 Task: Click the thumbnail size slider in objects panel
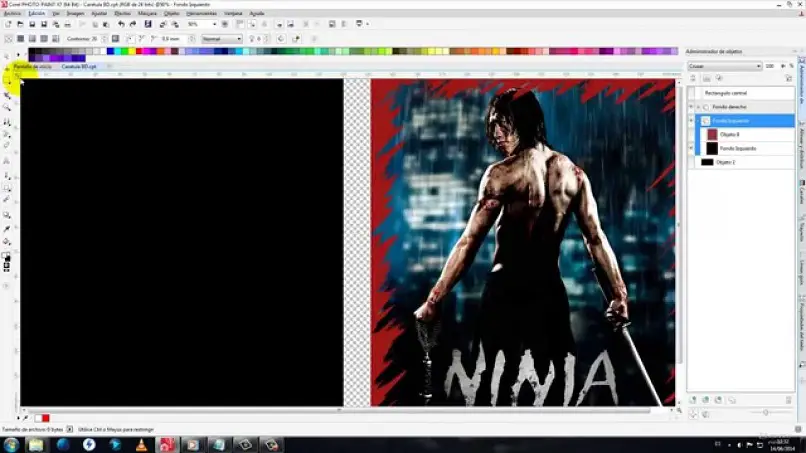[x=765, y=413]
